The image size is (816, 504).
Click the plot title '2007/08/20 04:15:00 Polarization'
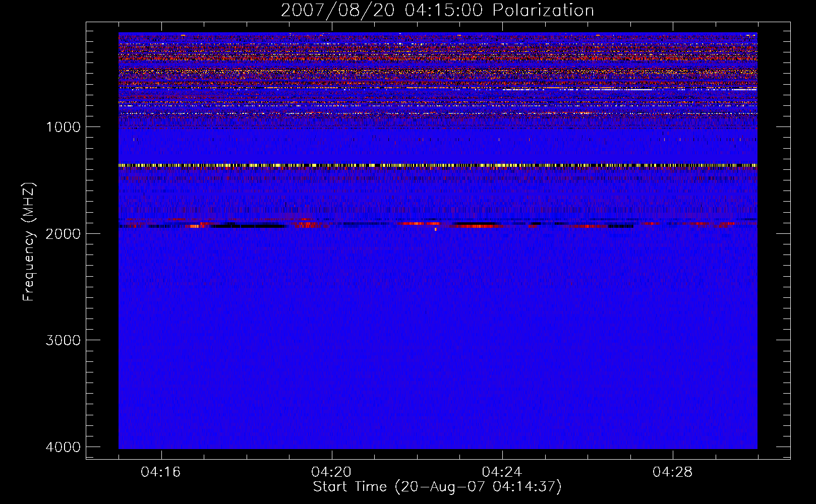click(437, 10)
